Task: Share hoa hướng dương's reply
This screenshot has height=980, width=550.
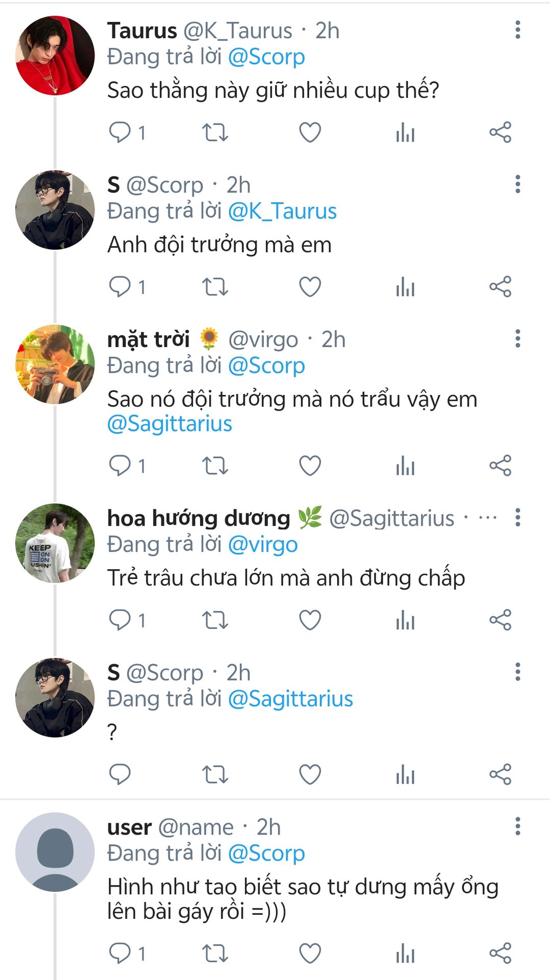Action: pos(500,620)
